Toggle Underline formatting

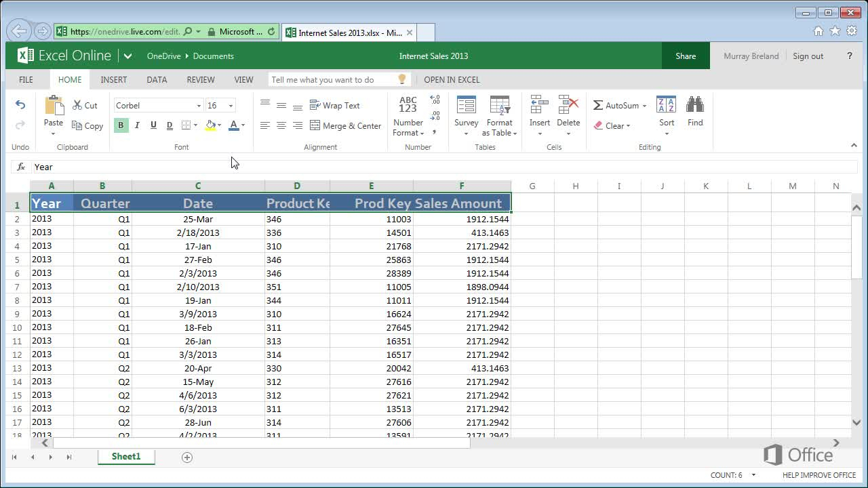pos(153,125)
